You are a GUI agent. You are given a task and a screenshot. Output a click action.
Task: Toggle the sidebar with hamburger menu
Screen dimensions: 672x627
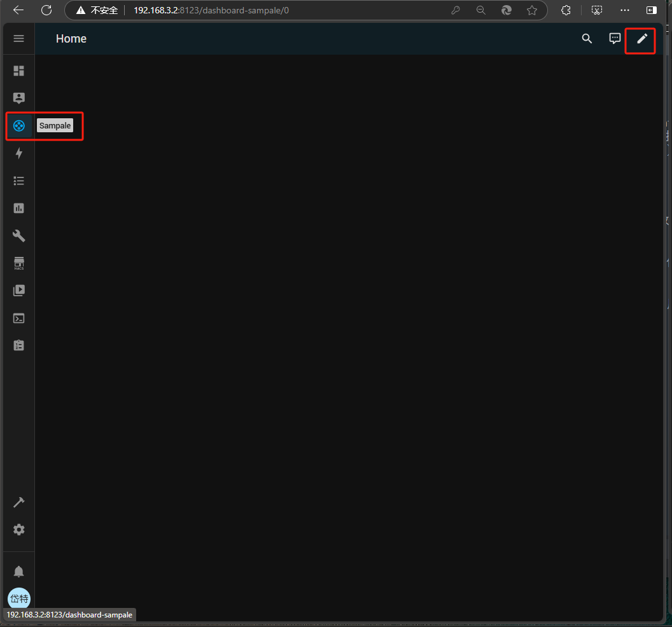[19, 39]
